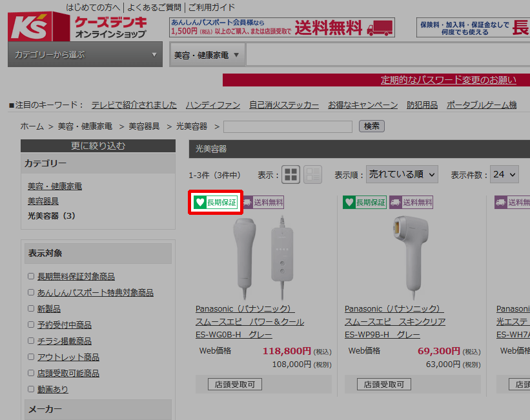Open 美容・健康家電 search category dropdown
The image size is (530, 420).
click(x=207, y=55)
